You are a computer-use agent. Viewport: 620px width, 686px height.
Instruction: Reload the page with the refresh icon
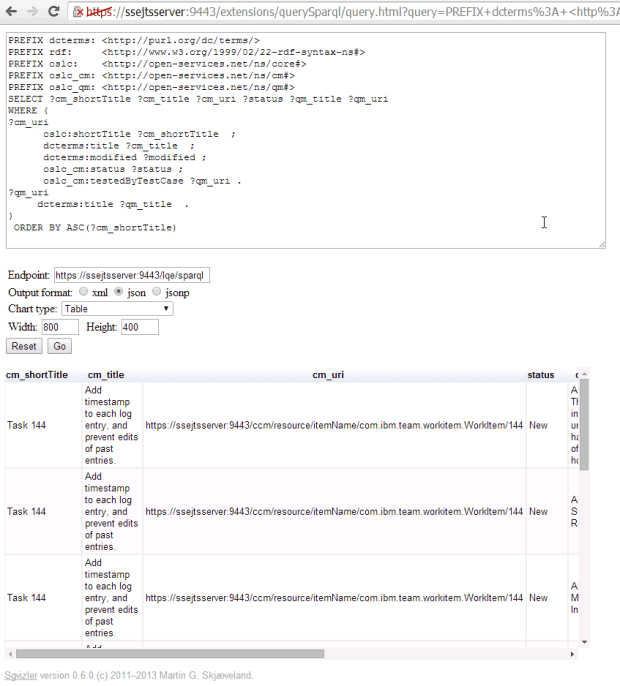54,11
